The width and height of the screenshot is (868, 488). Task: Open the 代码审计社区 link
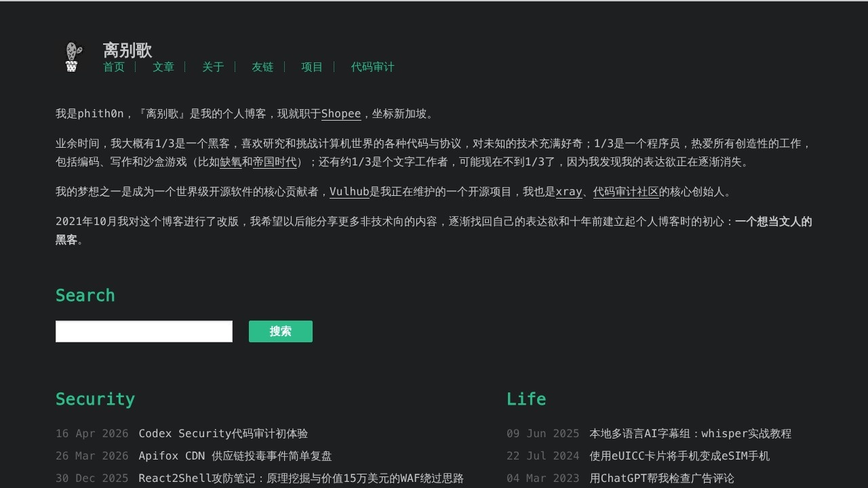[x=626, y=192]
